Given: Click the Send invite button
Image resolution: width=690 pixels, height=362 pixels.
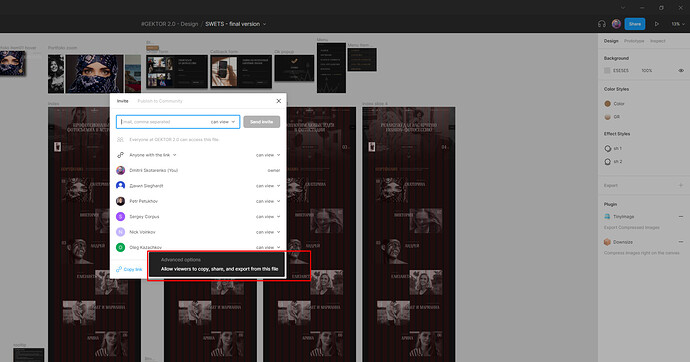Looking at the screenshot, I should pos(261,122).
